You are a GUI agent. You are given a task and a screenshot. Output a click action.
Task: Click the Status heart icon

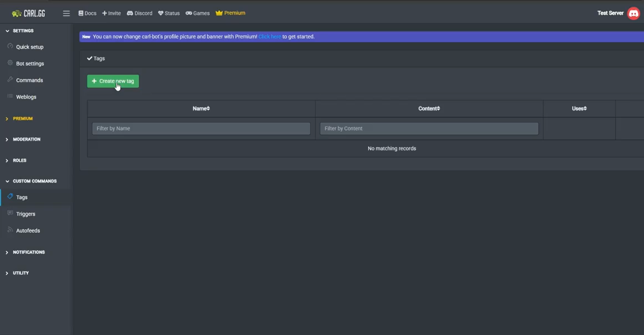(161, 13)
